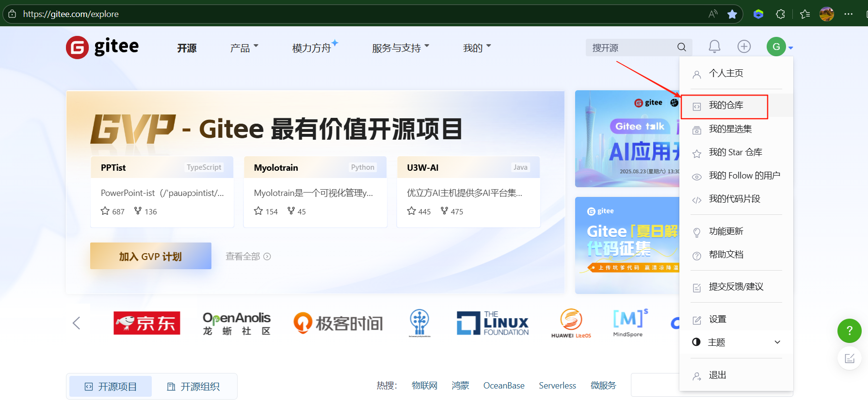Click the MindSpore logo

click(629, 323)
